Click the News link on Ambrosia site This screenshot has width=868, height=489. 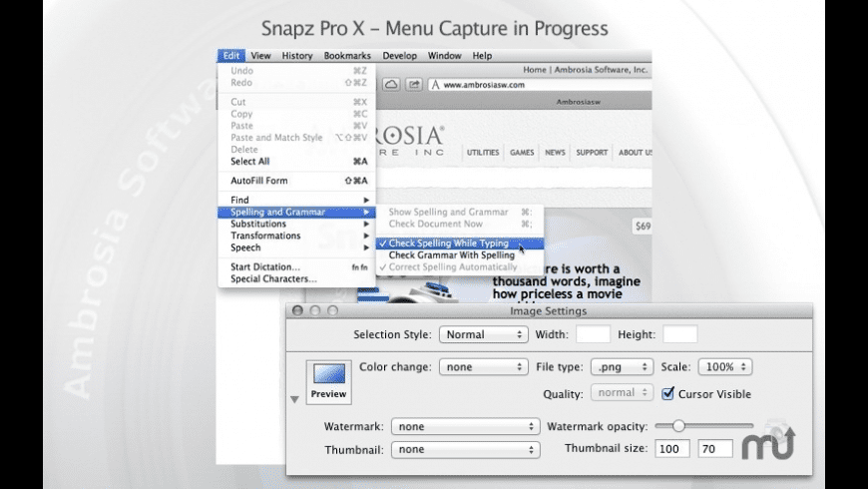(x=555, y=153)
